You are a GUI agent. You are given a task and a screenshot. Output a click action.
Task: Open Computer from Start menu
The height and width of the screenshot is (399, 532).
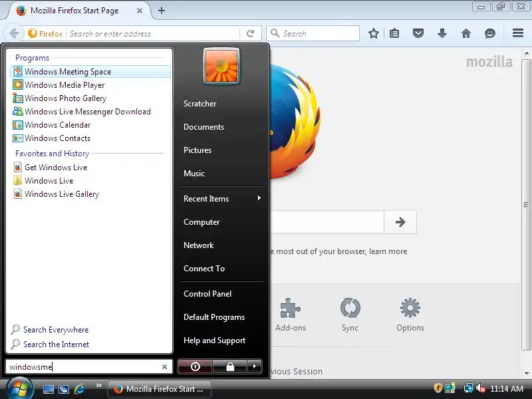click(201, 222)
